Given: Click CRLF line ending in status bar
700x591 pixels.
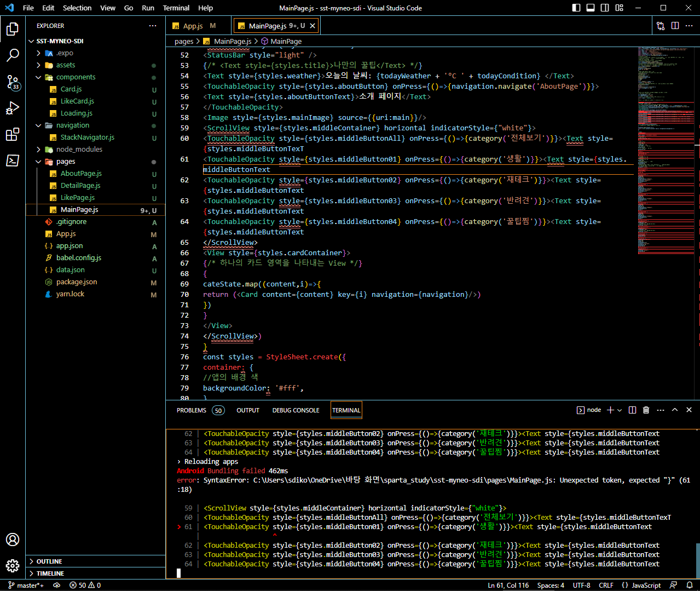Looking at the screenshot, I should 606,585.
